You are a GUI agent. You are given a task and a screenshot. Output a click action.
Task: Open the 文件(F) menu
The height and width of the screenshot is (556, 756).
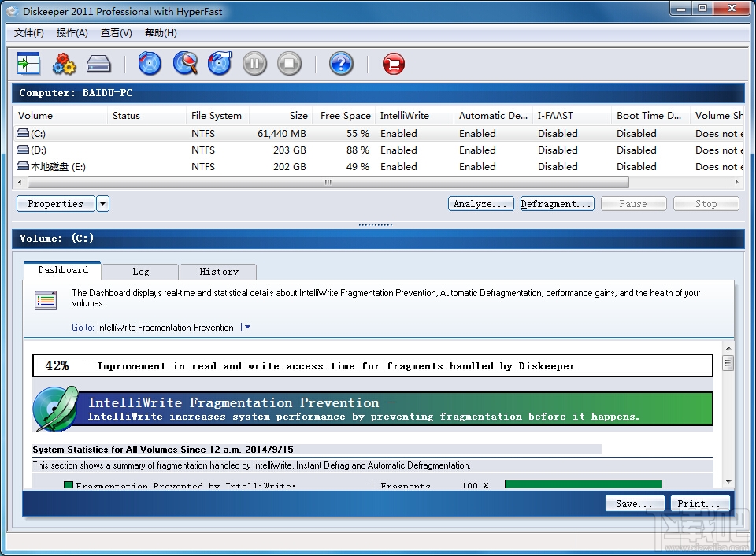(x=29, y=33)
